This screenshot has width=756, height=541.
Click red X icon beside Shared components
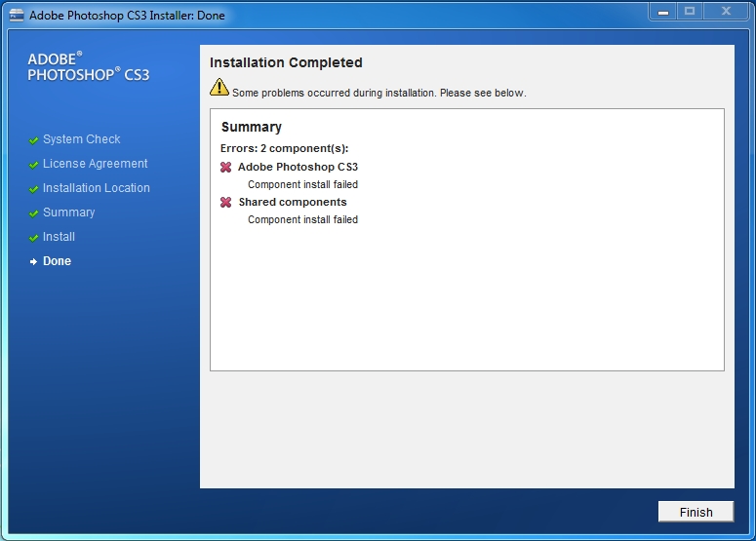[225, 203]
